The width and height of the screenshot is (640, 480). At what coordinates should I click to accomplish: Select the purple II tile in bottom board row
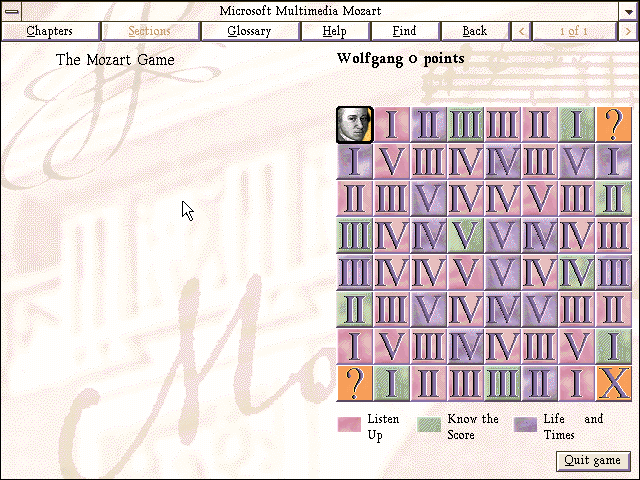click(540, 383)
